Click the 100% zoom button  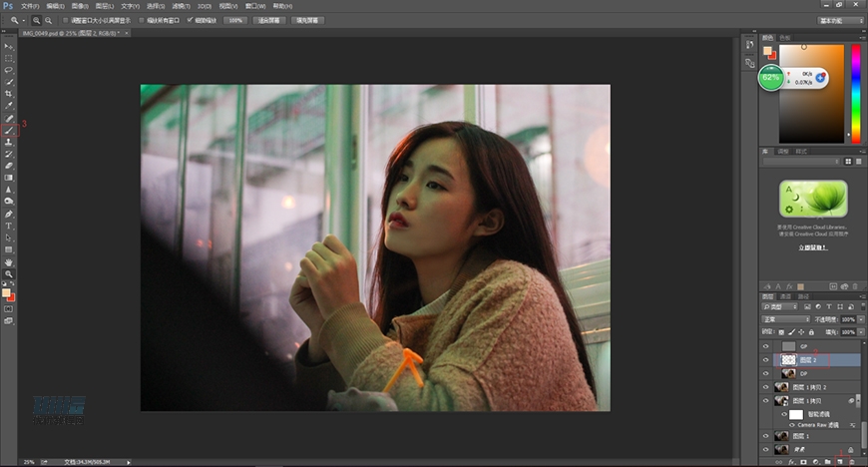(234, 19)
